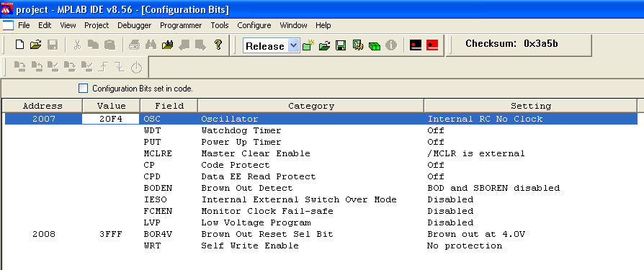Open the Tools menu
The height and width of the screenshot is (270, 644).
click(x=219, y=25)
